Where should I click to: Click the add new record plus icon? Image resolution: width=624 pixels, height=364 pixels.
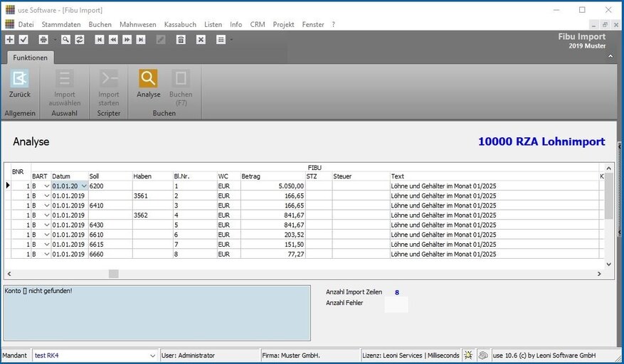9,40
